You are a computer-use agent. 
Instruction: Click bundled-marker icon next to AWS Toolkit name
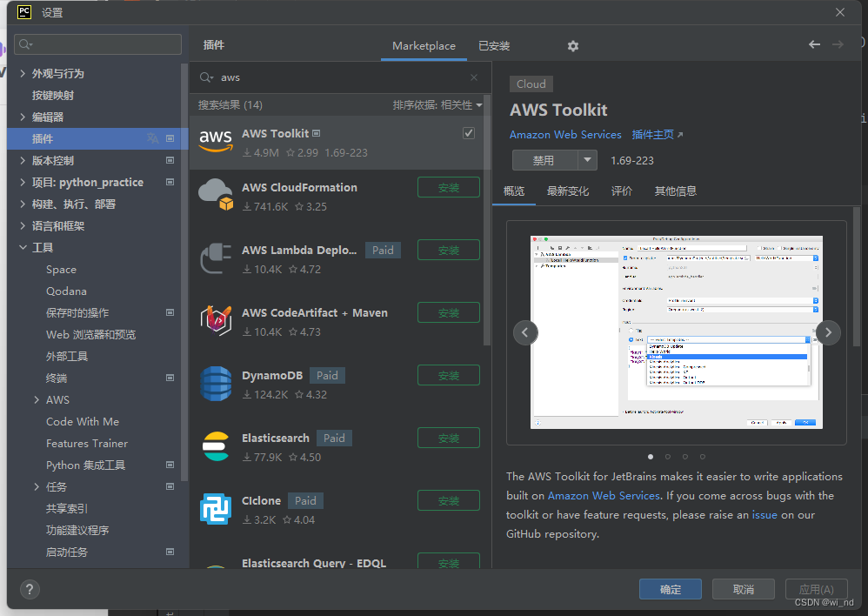tap(316, 133)
